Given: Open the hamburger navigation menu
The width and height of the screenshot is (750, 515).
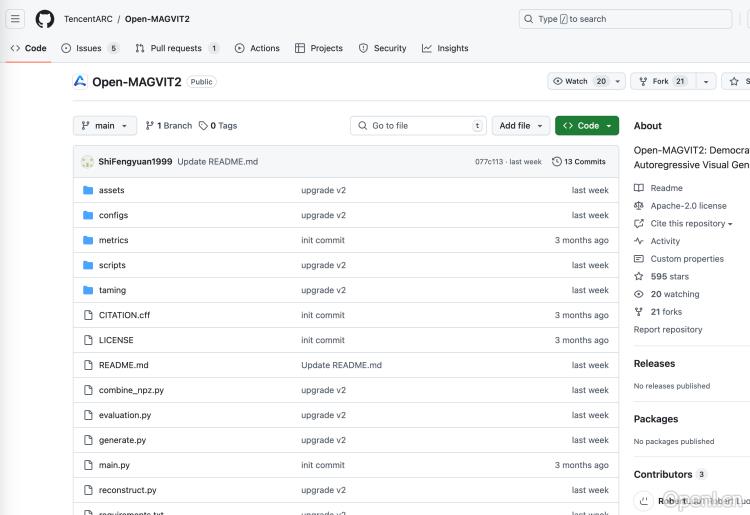Looking at the screenshot, I should coord(15,19).
